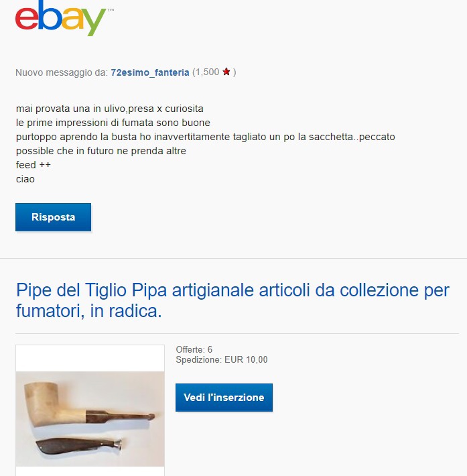This screenshot has height=476, width=467.
Task: Click the message line about ulivo curiosity
Action: pyautogui.click(x=109, y=109)
